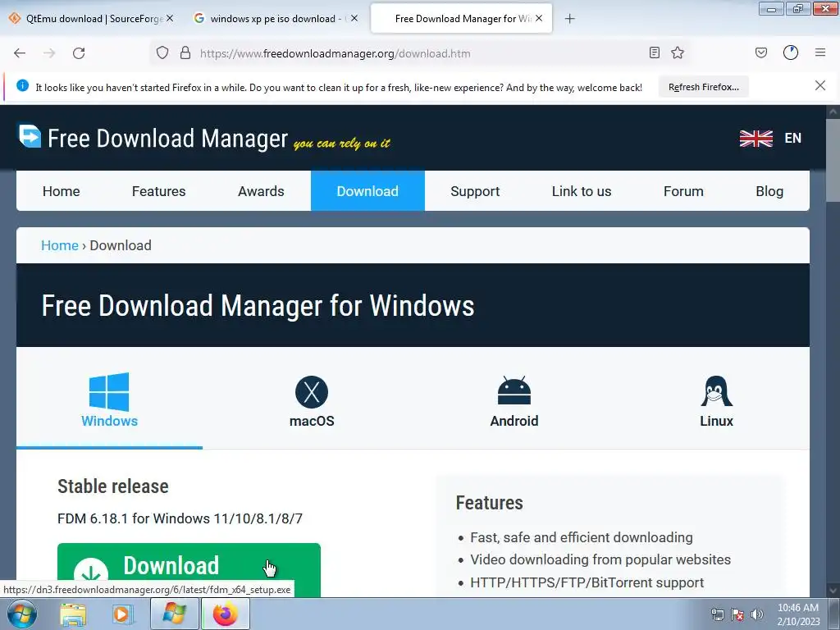Screen dimensions: 840x630
Task: View site security padlock info
Action: tap(185, 53)
